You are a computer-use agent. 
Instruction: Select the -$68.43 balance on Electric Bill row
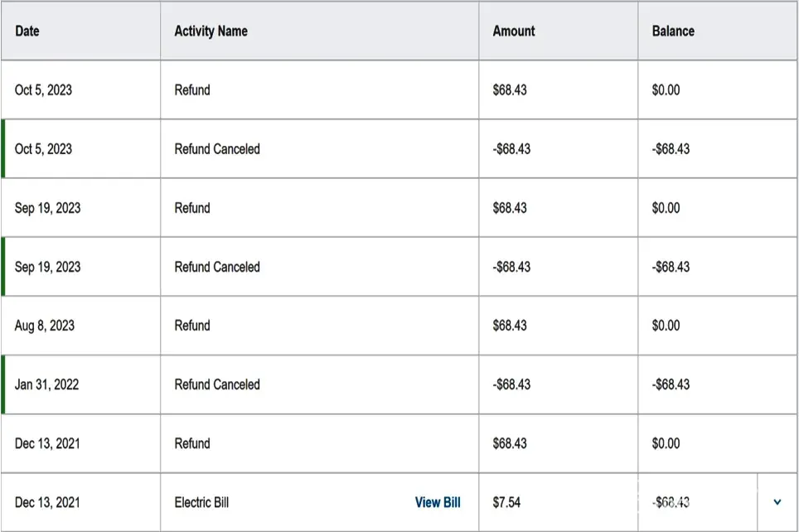[671, 502]
